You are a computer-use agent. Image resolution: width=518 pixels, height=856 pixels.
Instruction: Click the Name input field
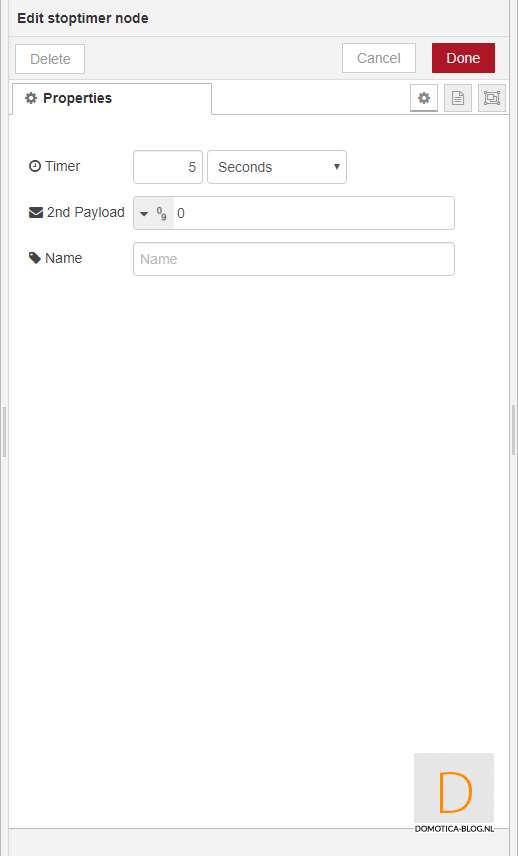294,259
